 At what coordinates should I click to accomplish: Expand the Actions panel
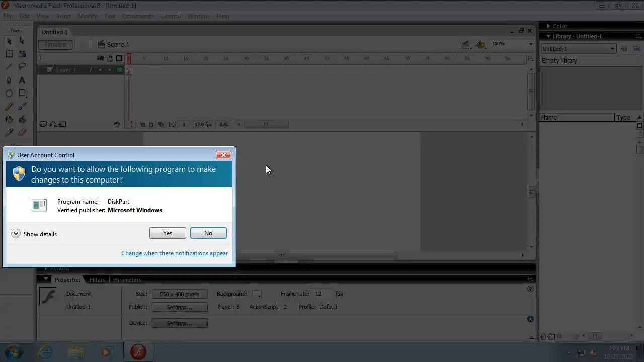(46, 269)
